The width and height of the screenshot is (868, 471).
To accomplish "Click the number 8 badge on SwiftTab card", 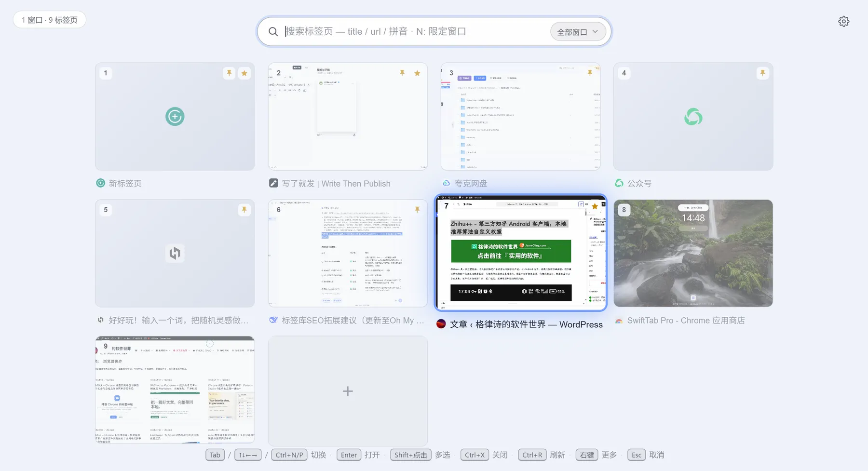I will (624, 210).
